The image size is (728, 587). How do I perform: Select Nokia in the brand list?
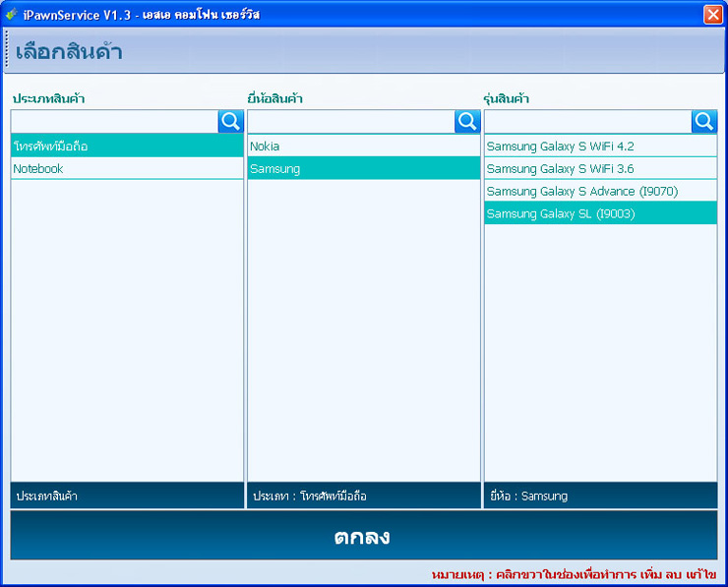tap(364, 147)
